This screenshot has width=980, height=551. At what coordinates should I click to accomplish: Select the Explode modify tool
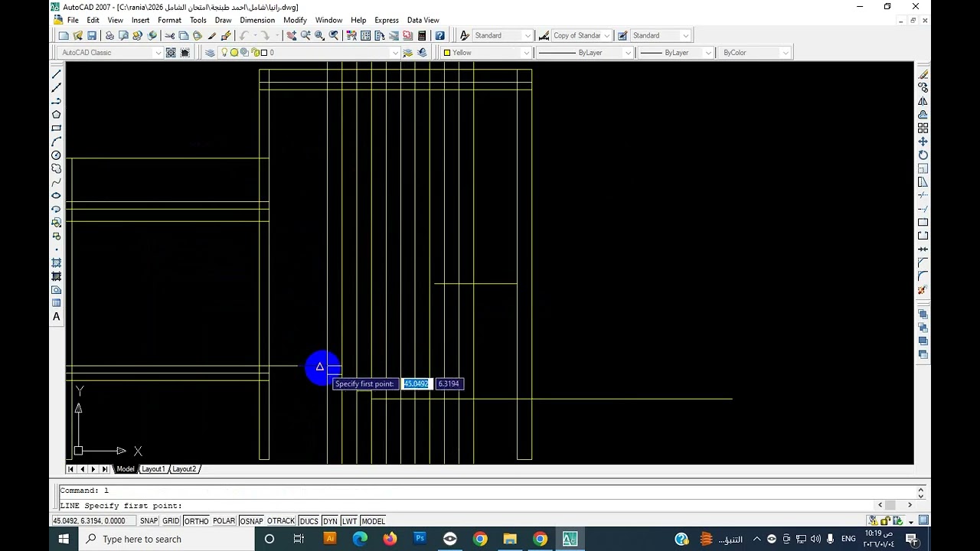tap(923, 290)
